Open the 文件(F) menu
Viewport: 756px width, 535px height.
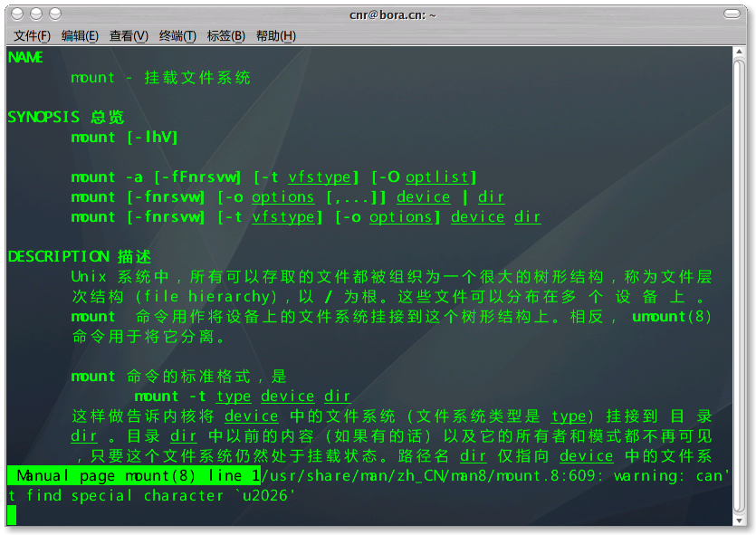tap(32, 36)
